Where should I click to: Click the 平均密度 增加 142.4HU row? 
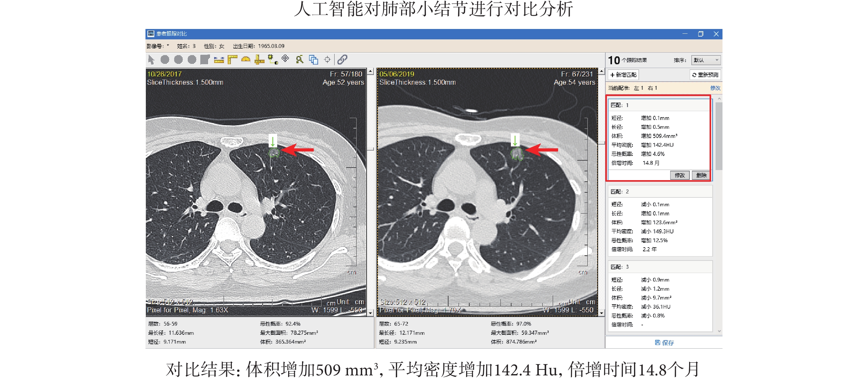(x=642, y=145)
